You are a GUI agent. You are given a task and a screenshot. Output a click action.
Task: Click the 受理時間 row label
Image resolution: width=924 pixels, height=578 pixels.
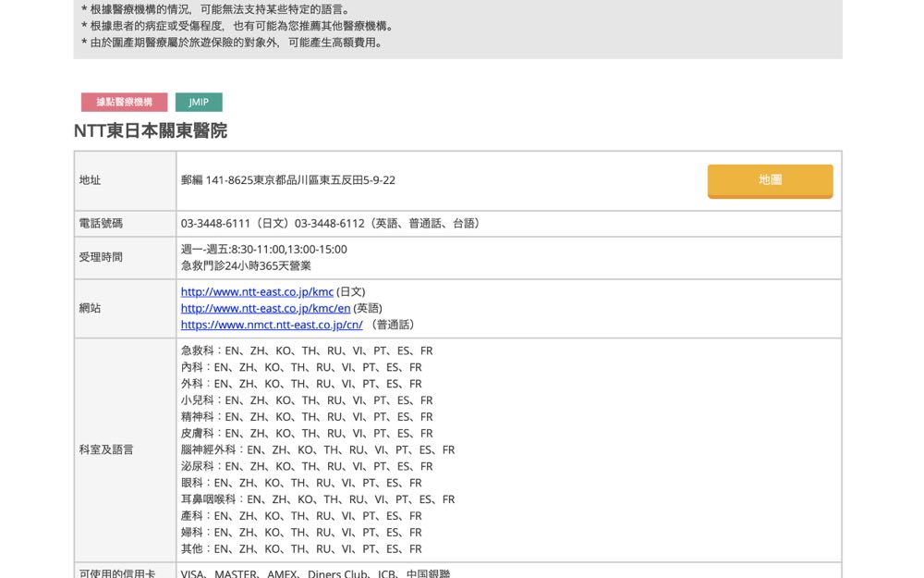click(x=101, y=257)
